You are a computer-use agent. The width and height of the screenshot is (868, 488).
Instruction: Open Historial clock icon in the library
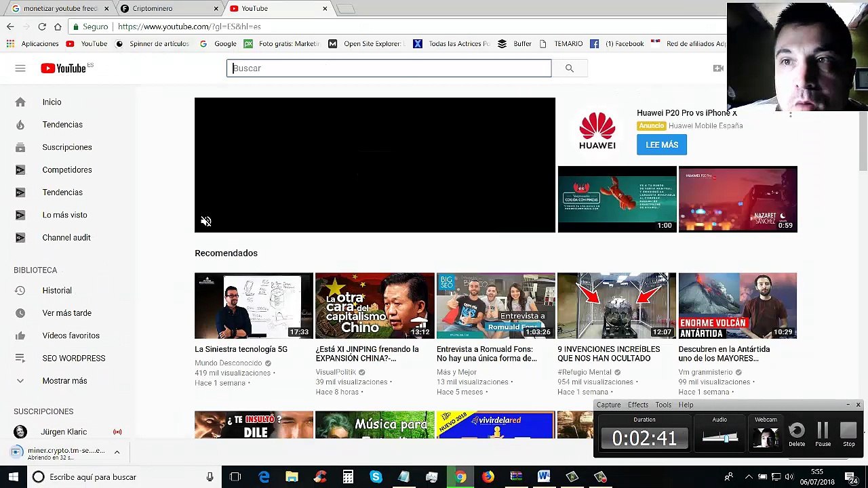click(20, 291)
